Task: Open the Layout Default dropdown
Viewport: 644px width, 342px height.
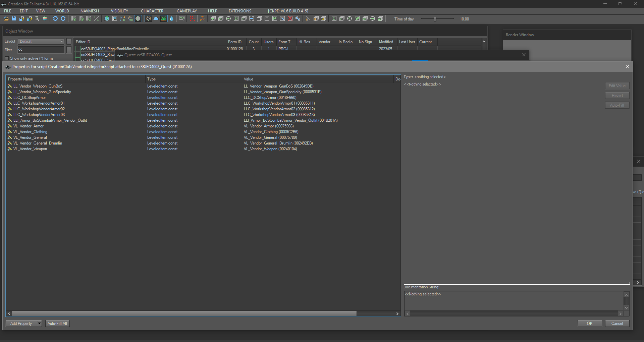Action: (x=41, y=42)
